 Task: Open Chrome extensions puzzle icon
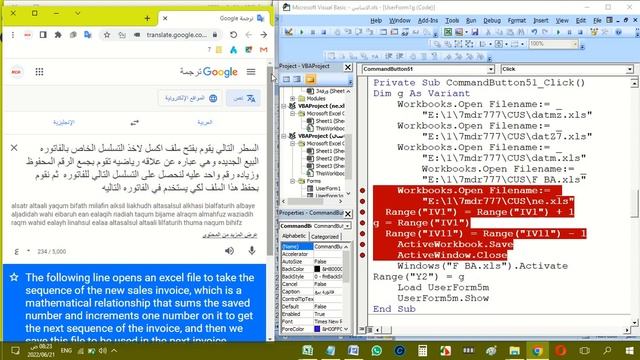pos(58,35)
